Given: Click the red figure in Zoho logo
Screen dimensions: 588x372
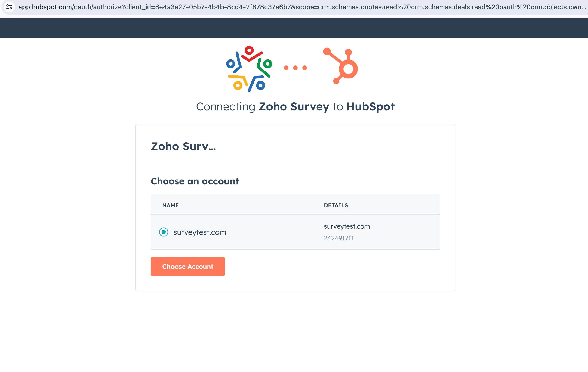Looking at the screenshot, I should click(x=251, y=53).
